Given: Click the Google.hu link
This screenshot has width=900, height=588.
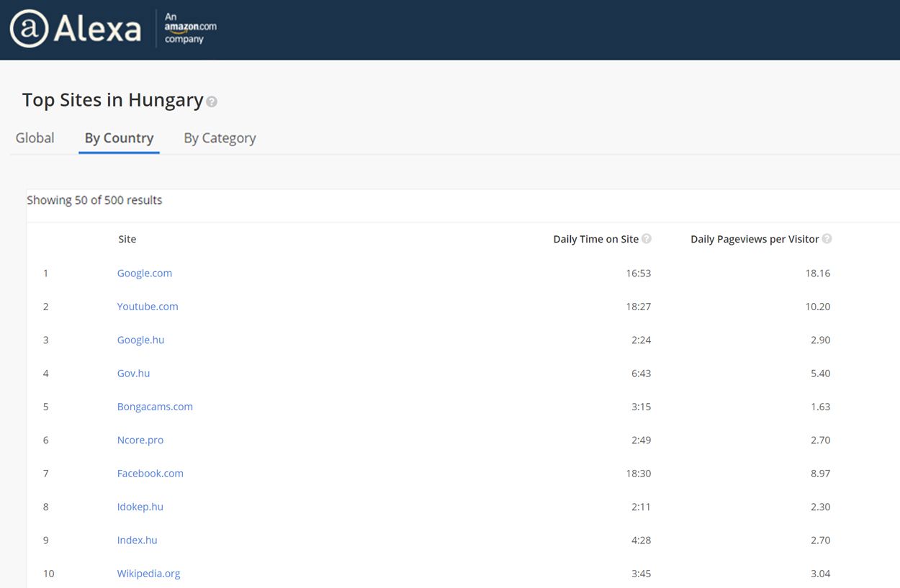Looking at the screenshot, I should point(140,340).
